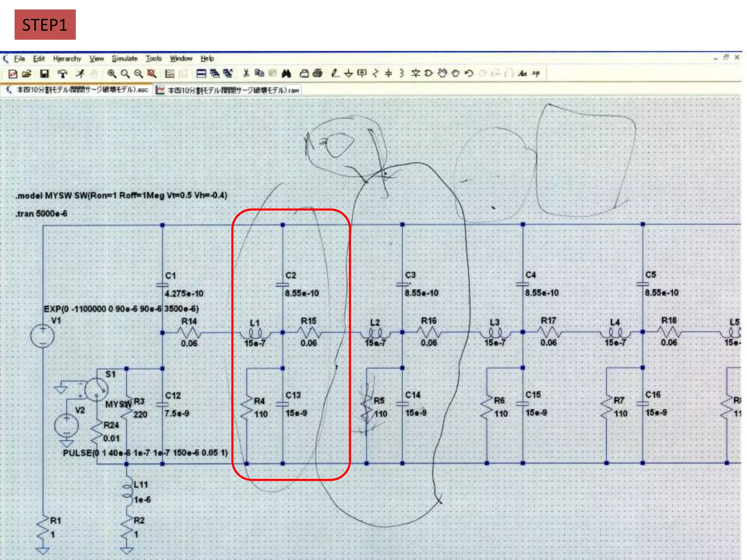Switch to the .asc schematic tab
This screenshot has width=747, height=560.
77,90
